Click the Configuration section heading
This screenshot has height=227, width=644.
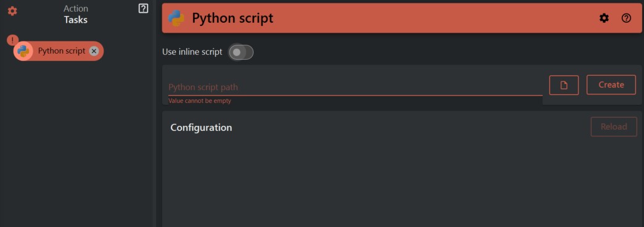(x=201, y=127)
